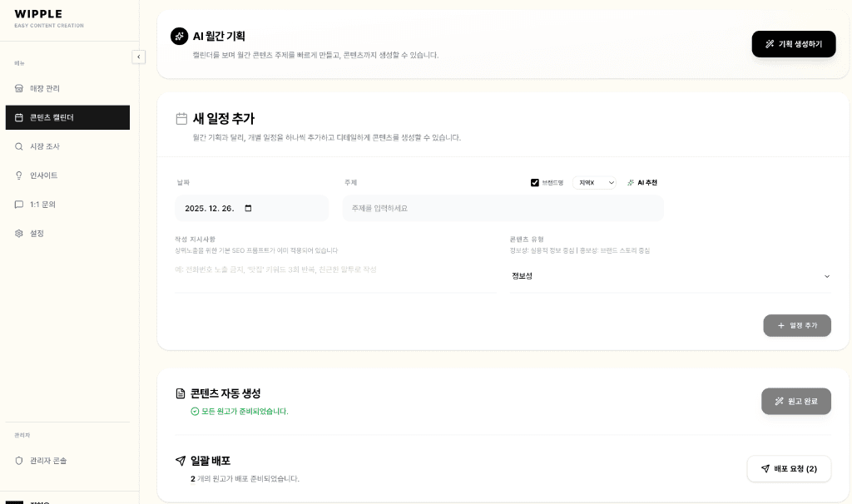Click the 인사이트 lightbulb icon
The image size is (852, 504).
coord(19,175)
